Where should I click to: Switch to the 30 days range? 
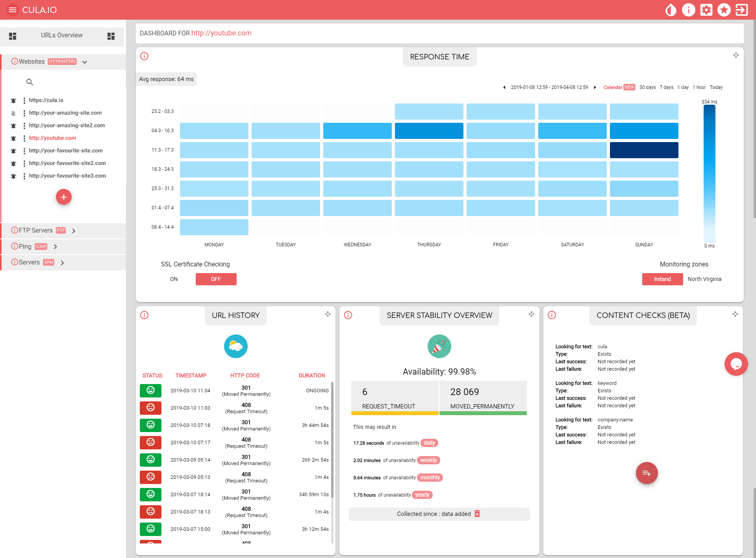pyautogui.click(x=647, y=87)
